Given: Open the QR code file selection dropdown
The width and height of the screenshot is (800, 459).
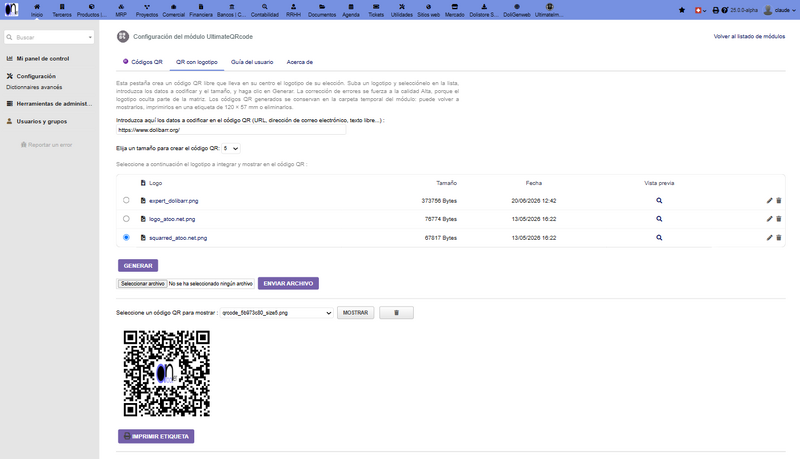Looking at the screenshot, I should coord(277,313).
